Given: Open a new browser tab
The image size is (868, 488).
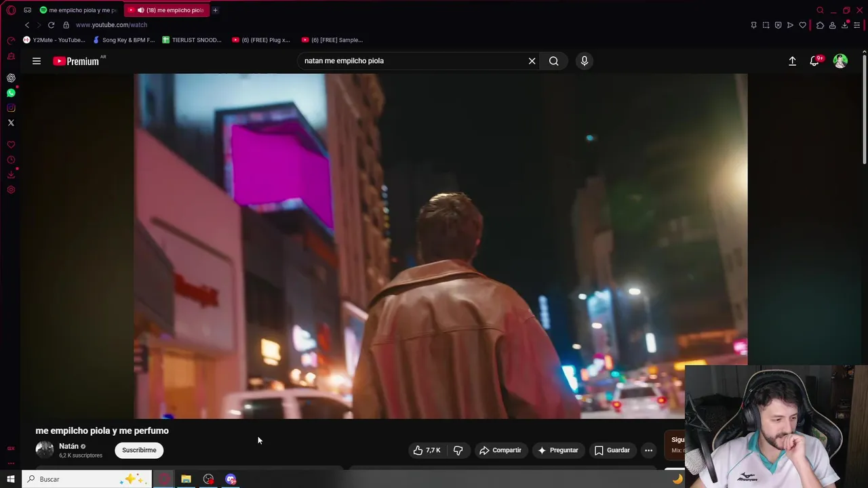Looking at the screenshot, I should coord(215,10).
